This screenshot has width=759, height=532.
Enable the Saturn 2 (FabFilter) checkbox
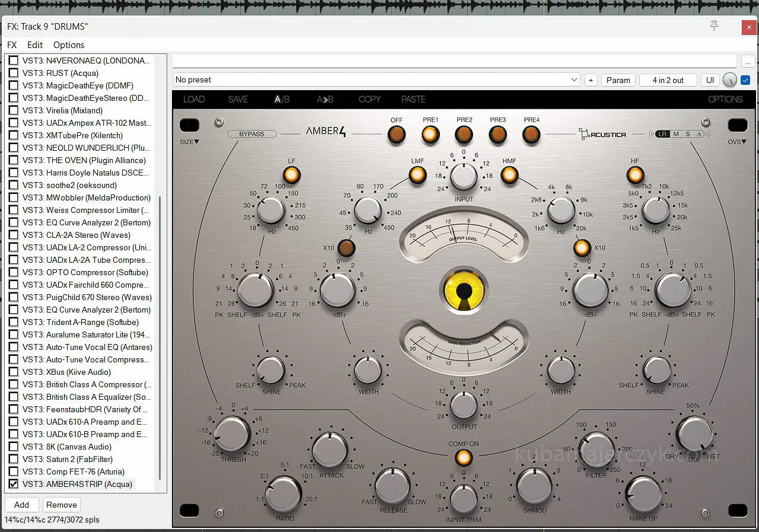pyautogui.click(x=13, y=459)
